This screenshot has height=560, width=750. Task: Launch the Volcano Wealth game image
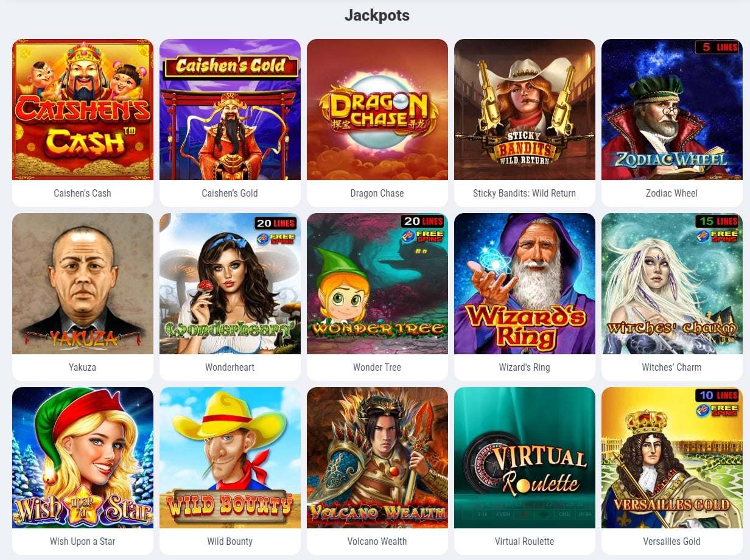pos(377,458)
